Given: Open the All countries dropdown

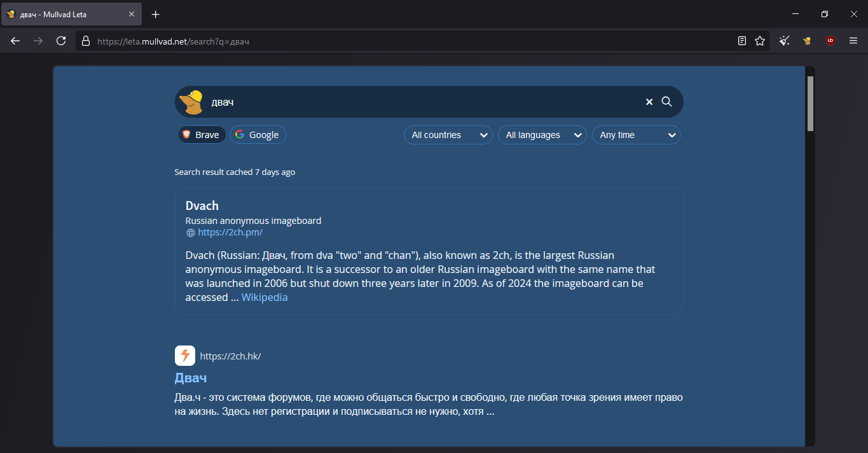Looking at the screenshot, I should pyautogui.click(x=448, y=135).
